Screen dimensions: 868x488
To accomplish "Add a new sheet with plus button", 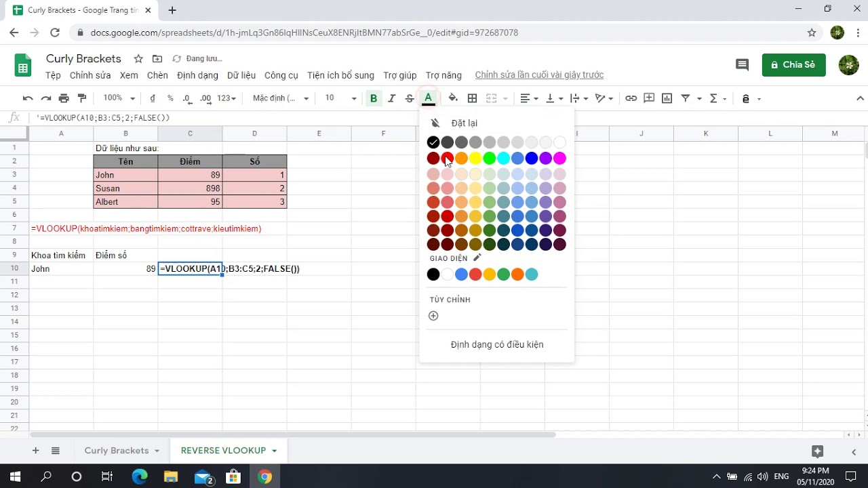I will pos(35,451).
